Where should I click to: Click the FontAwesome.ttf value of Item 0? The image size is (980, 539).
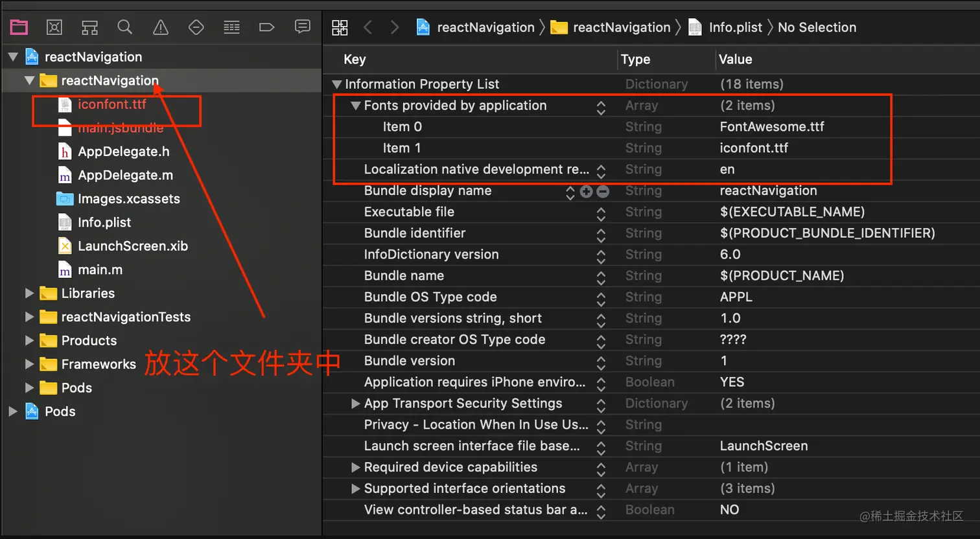[x=772, y=127]
